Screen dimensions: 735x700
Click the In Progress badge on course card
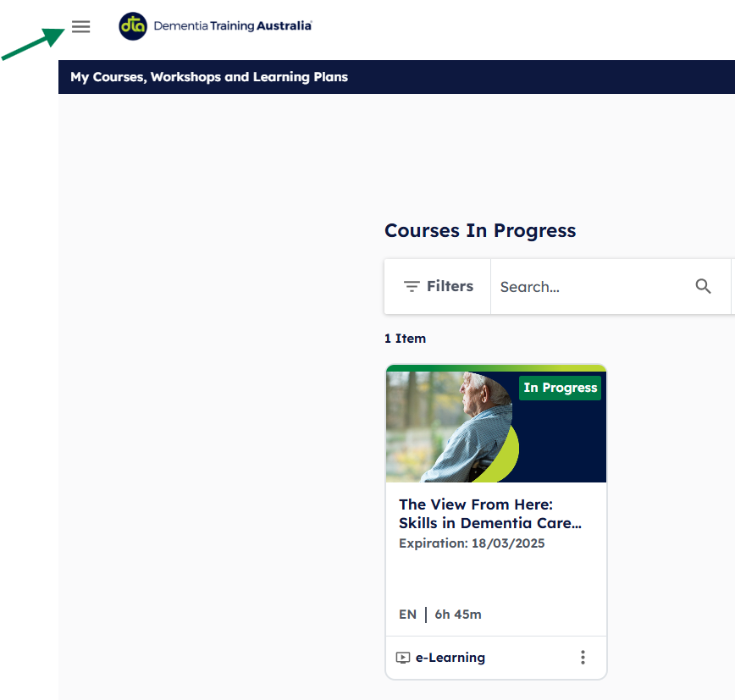pos(560,388)
